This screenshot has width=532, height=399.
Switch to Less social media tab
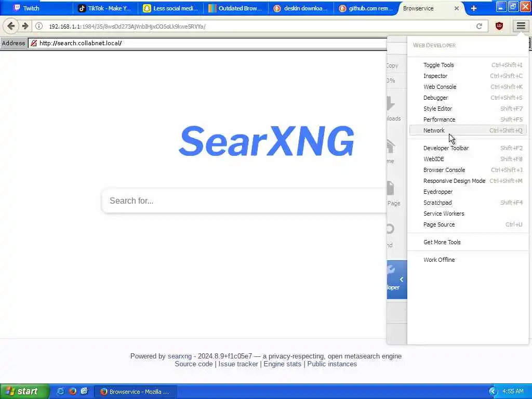pos(171,8)
